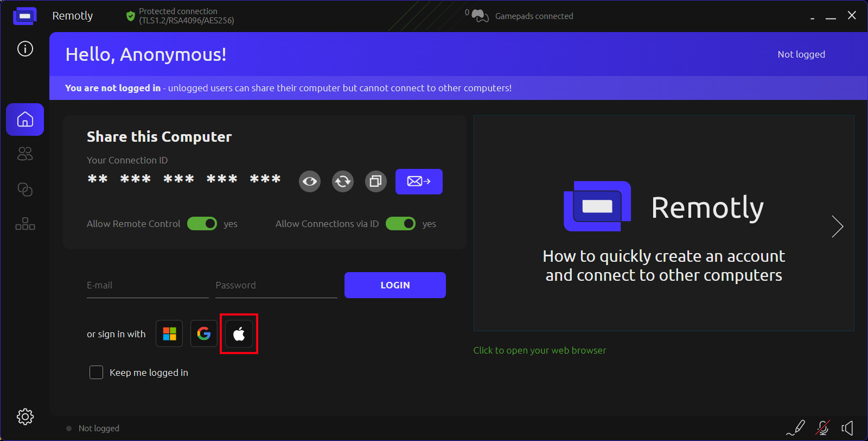This screenshot has width=868, height=441.
Task: Copy the Connection ID to clipboard
Action: pyautogui.click(x=376, y=181)
